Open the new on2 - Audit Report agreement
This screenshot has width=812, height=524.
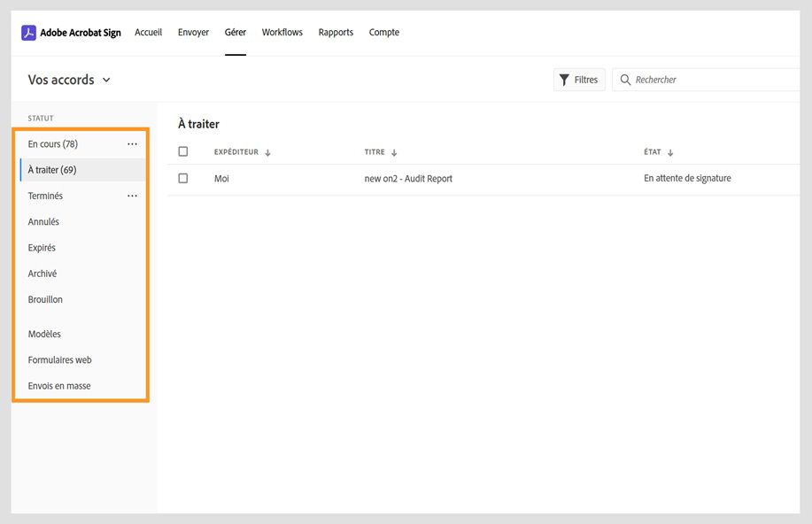408,179
